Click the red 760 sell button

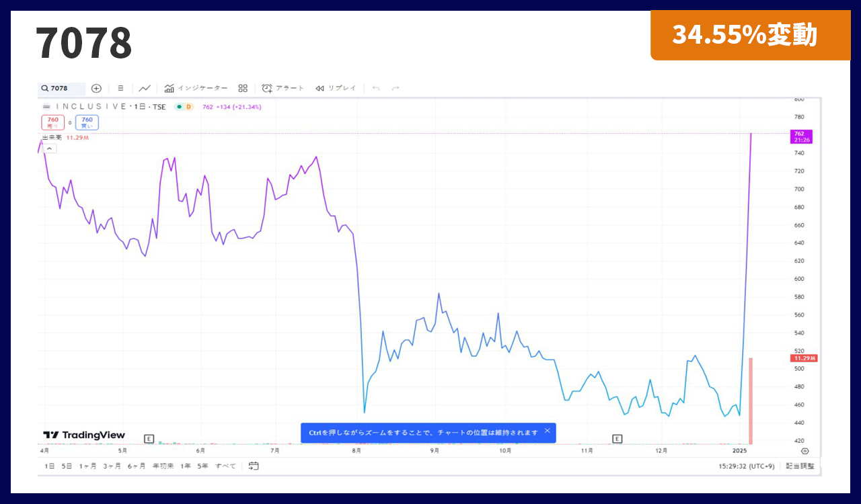tap(52, 122)
